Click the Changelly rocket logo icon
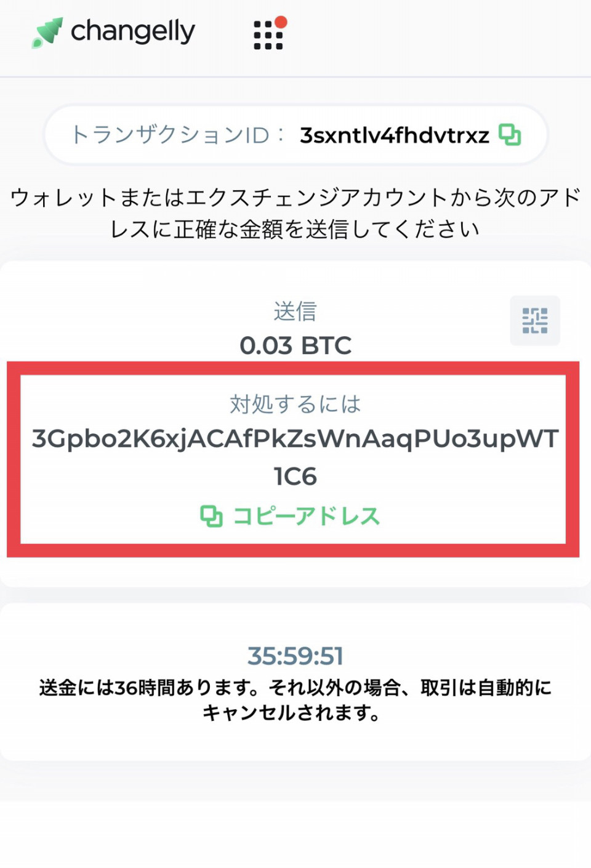Screen dimensions: 591x868 click(x=47, y=33)
